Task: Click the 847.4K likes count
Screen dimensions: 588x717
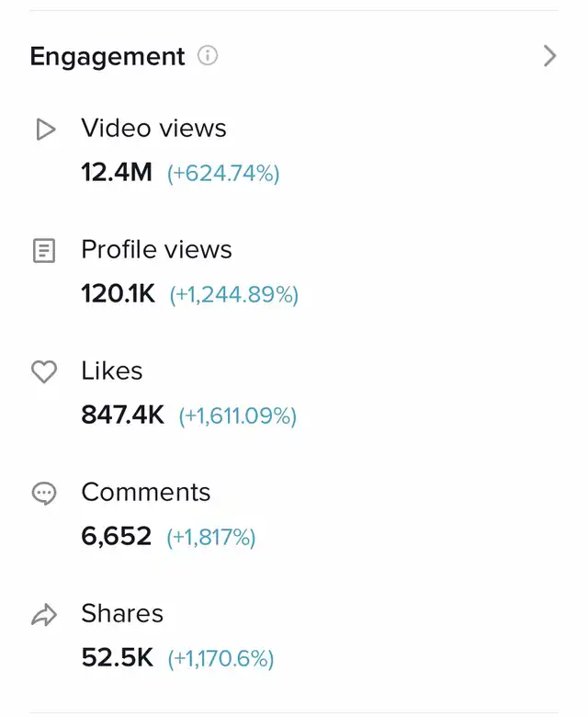Action: tap(122, 415)
